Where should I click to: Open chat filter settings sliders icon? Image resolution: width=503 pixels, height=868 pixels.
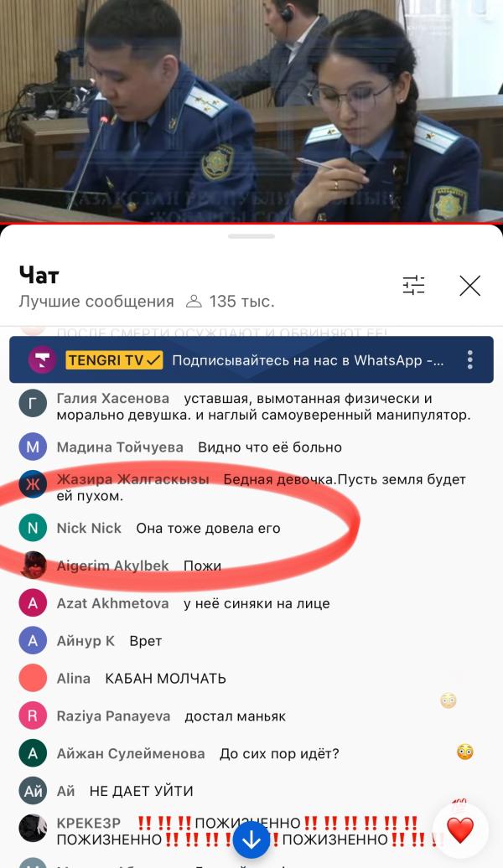coord(413,286)
